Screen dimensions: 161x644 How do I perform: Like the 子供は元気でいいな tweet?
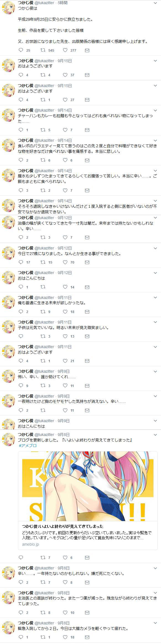point(65,336)
